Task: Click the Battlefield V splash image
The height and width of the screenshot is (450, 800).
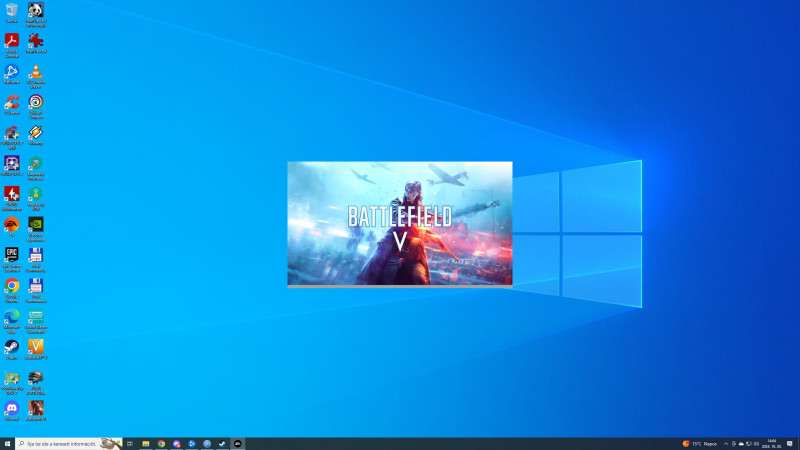Action: click(x=400, y=223)
